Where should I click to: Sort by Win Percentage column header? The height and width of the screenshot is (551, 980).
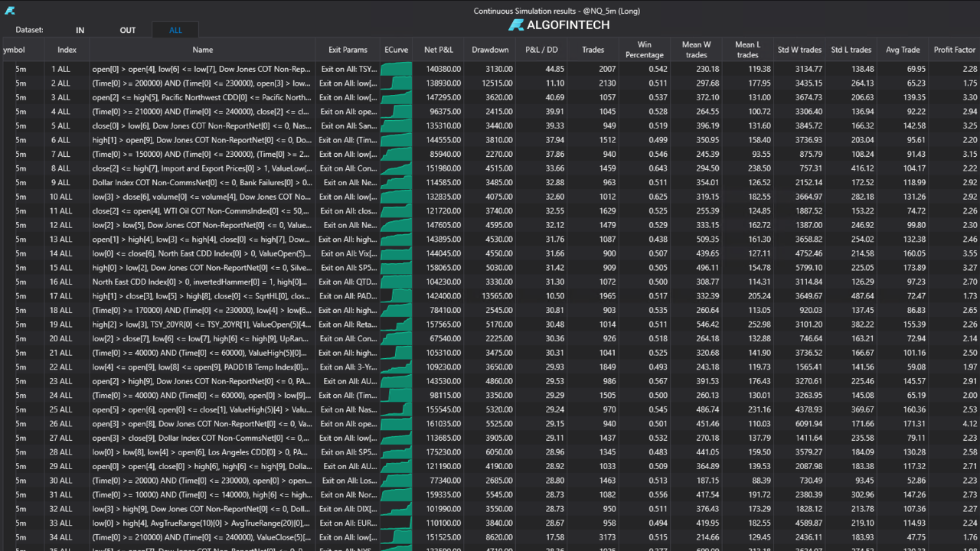point(645,49)
